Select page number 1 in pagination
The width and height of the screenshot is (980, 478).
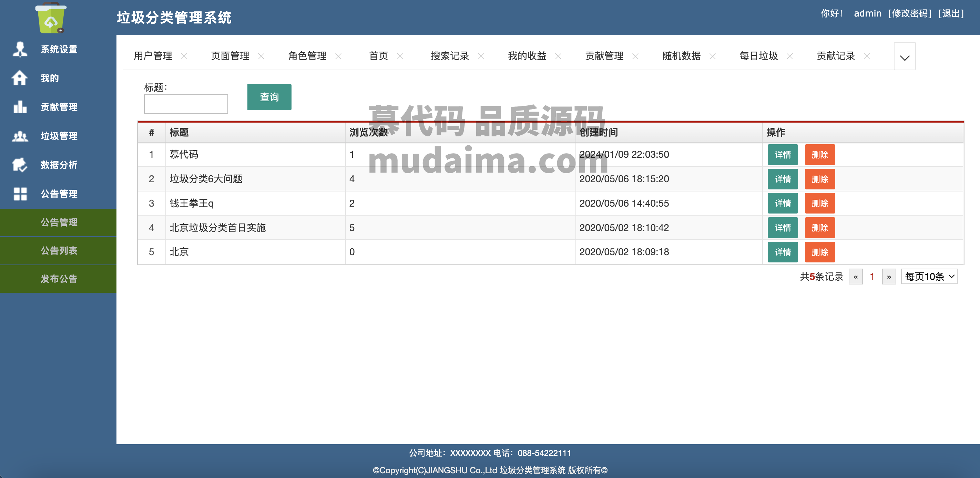click(872, 277)
